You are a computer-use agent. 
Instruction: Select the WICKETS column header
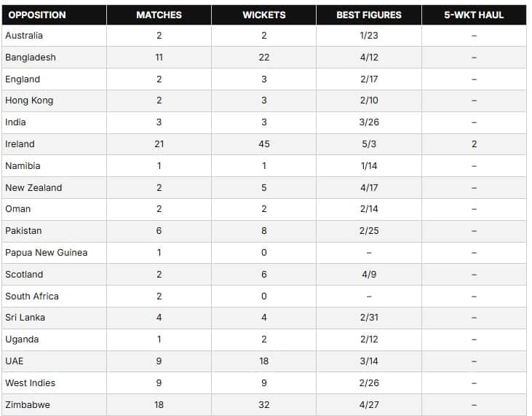263,15
